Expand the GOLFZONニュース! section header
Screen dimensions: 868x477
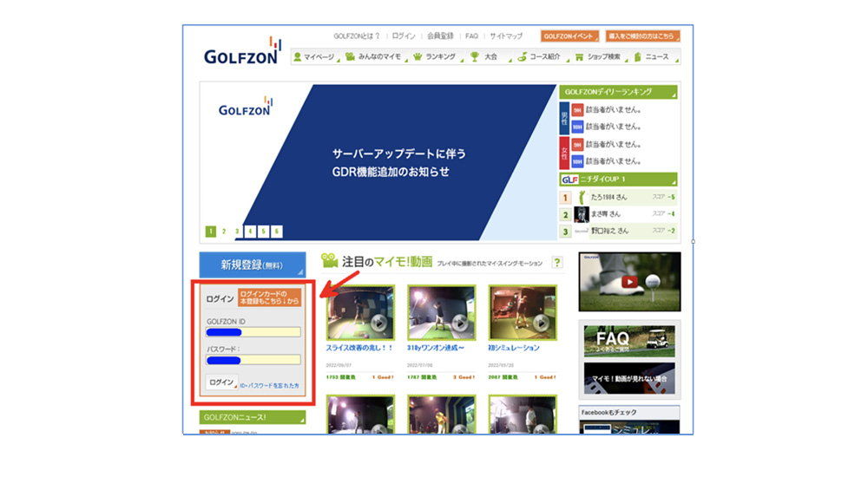[x=253, y=417]
